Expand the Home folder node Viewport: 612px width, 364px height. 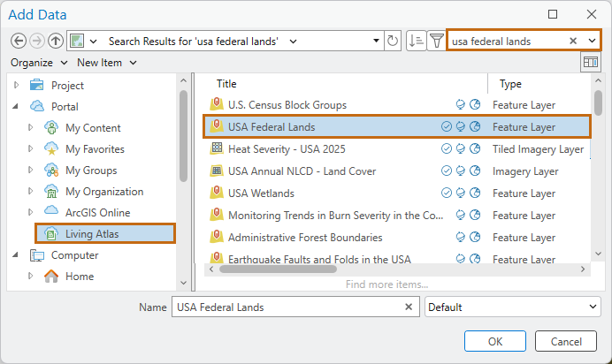pos(30,276)
